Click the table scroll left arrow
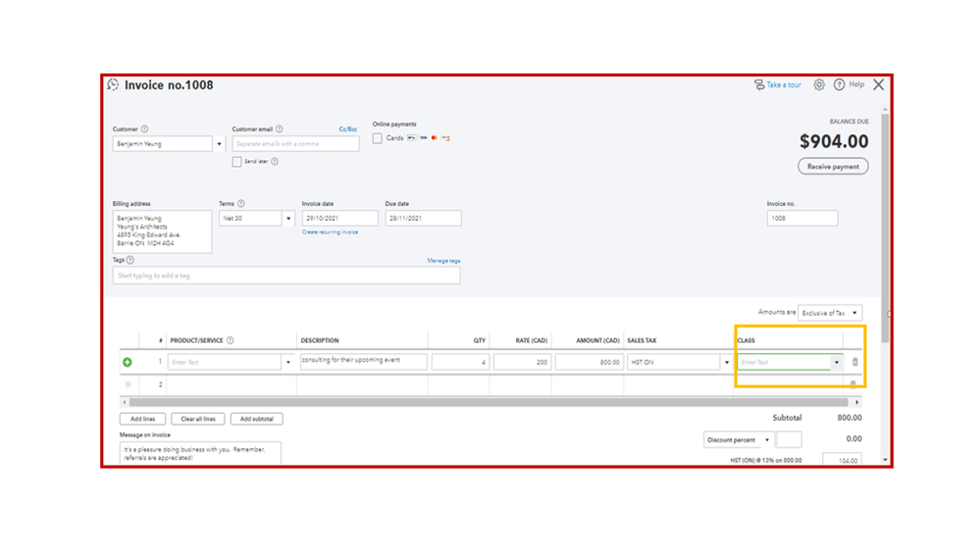This screenshot has width=980, height=551. (125, 402)
